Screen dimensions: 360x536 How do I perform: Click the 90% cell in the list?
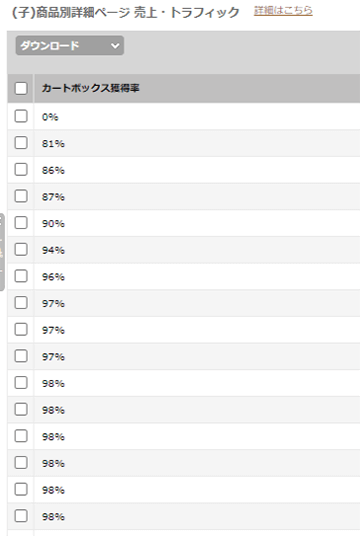(53, 224)
